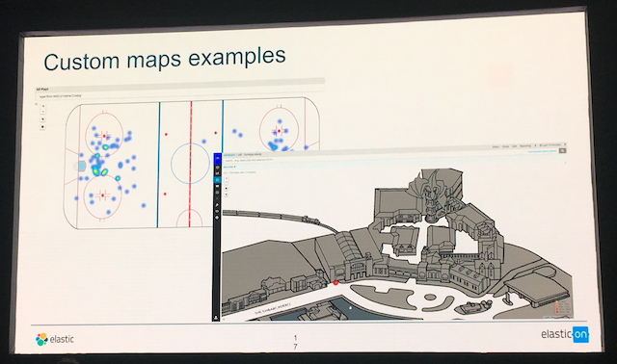Open Dev Tools wrench in sidebar
Image resolution: width=617 pixels, height=364 pixels.
point(217,205)
